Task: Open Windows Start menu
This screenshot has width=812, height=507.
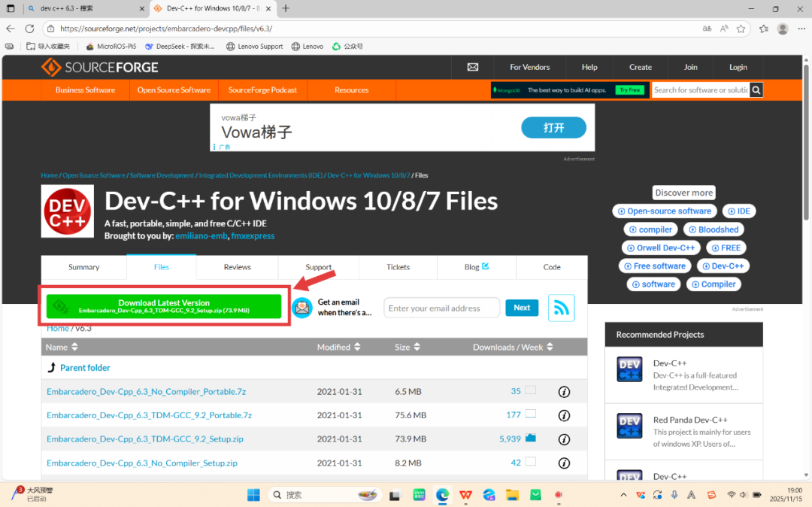Action: (253, 495)
